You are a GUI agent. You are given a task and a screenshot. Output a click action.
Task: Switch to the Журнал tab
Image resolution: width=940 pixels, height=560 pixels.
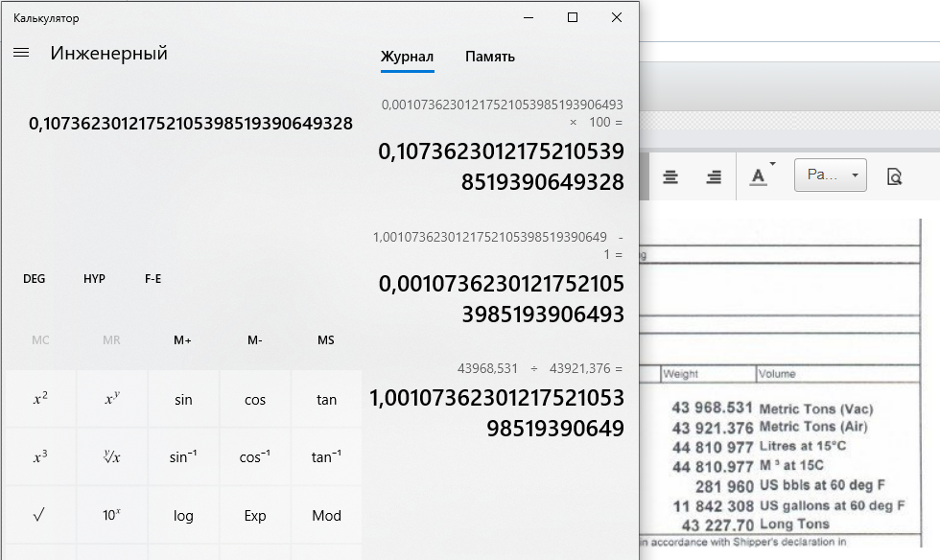point(407,57)
